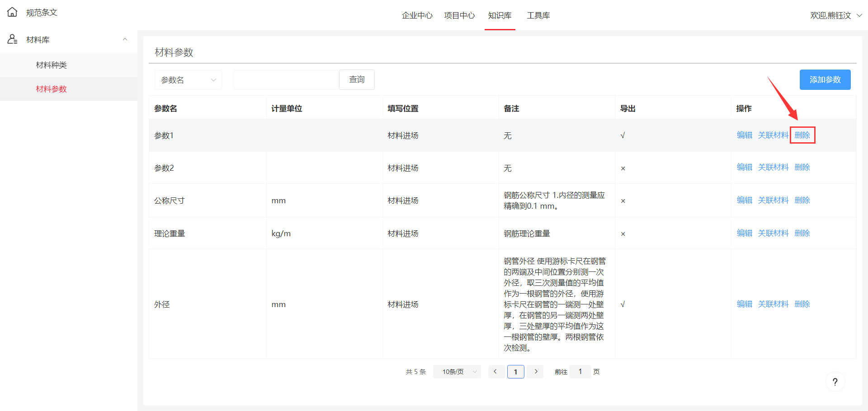
Task: Click the 材料参数 page heading
Action: click(174, 52)
